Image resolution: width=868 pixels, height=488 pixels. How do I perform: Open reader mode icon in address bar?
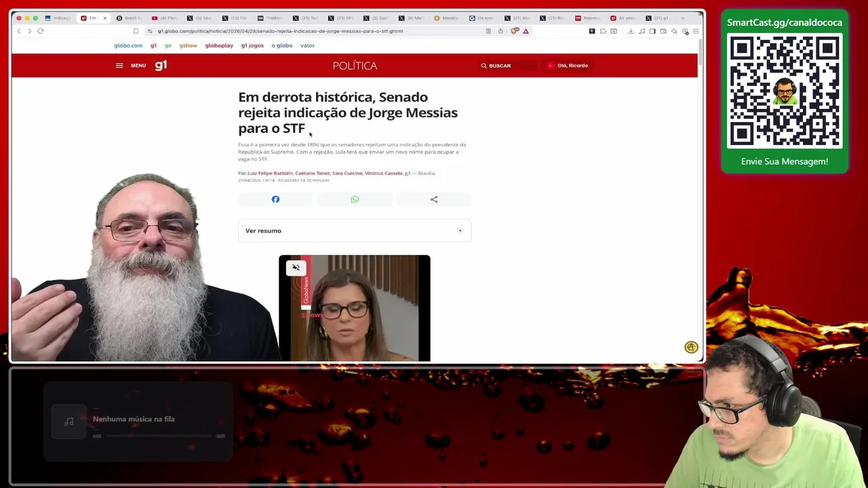click(x=488, y=31)
